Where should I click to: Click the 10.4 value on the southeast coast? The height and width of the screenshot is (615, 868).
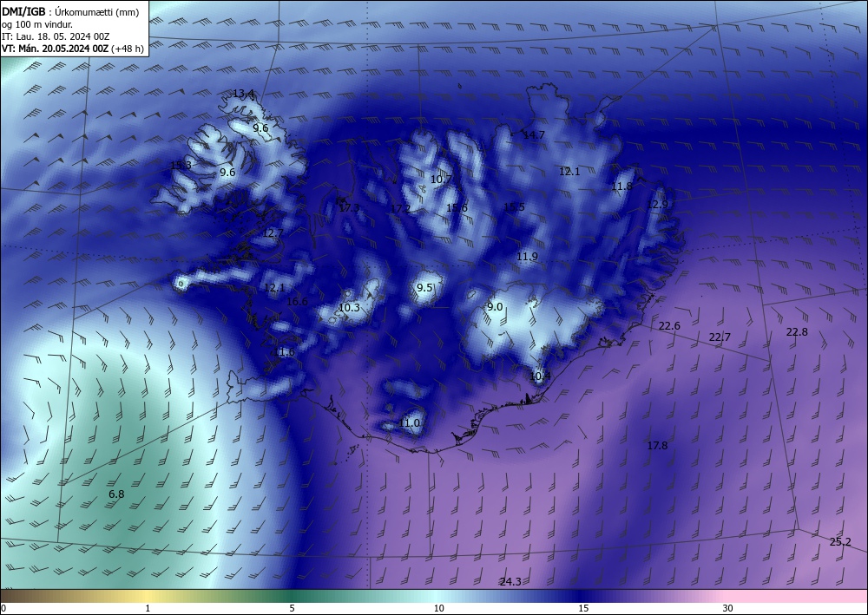coord(540,376)
